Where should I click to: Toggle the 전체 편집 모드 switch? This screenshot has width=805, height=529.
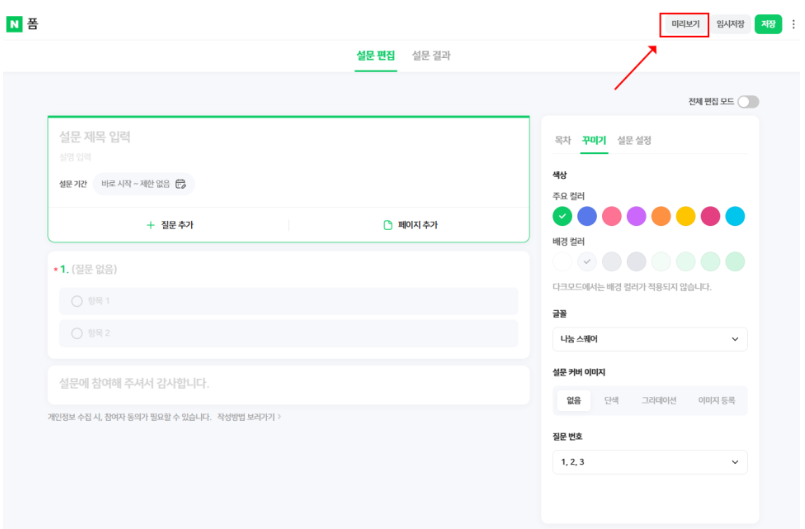click(747, 102)
